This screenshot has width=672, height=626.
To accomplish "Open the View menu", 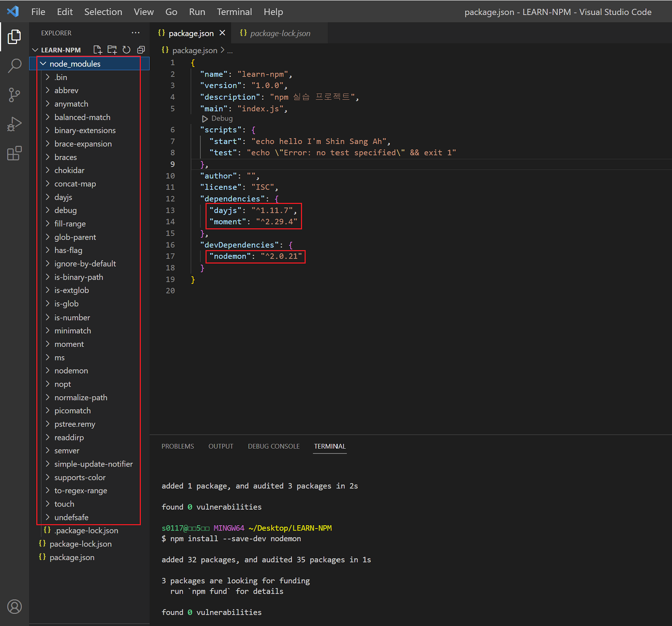I will (144, 12).
